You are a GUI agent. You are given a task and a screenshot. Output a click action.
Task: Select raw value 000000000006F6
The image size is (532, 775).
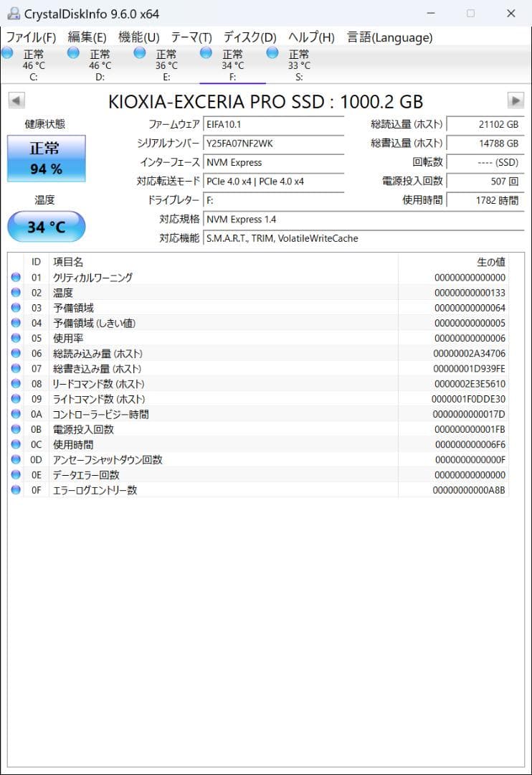pos(470,444)
